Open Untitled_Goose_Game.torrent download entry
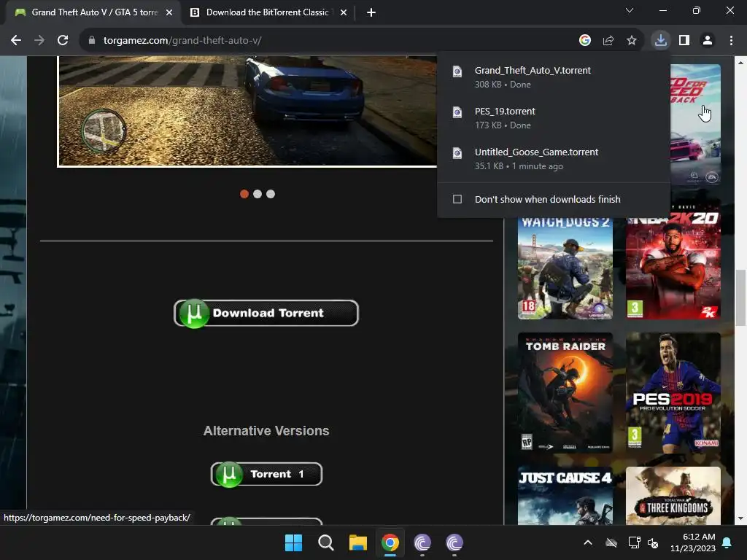This screenshot has height=560, width=747. click(553, 159)
